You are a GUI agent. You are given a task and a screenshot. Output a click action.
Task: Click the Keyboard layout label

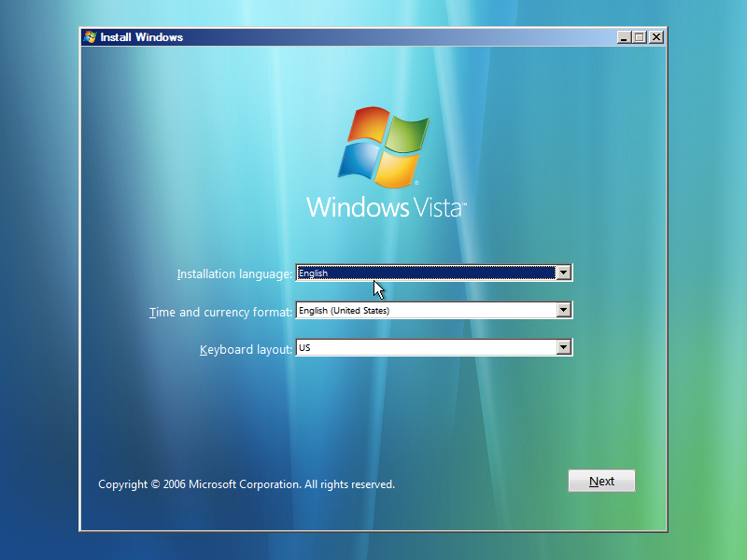coord(247,347)
